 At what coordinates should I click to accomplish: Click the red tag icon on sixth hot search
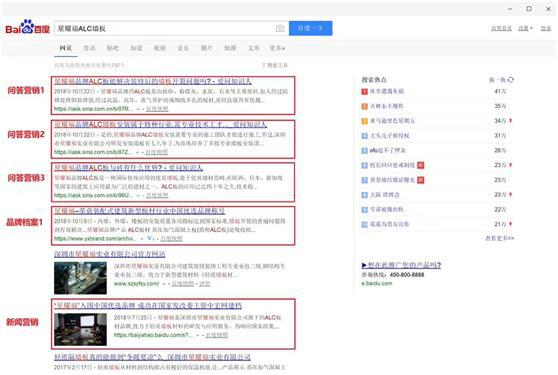coord(421,165)
